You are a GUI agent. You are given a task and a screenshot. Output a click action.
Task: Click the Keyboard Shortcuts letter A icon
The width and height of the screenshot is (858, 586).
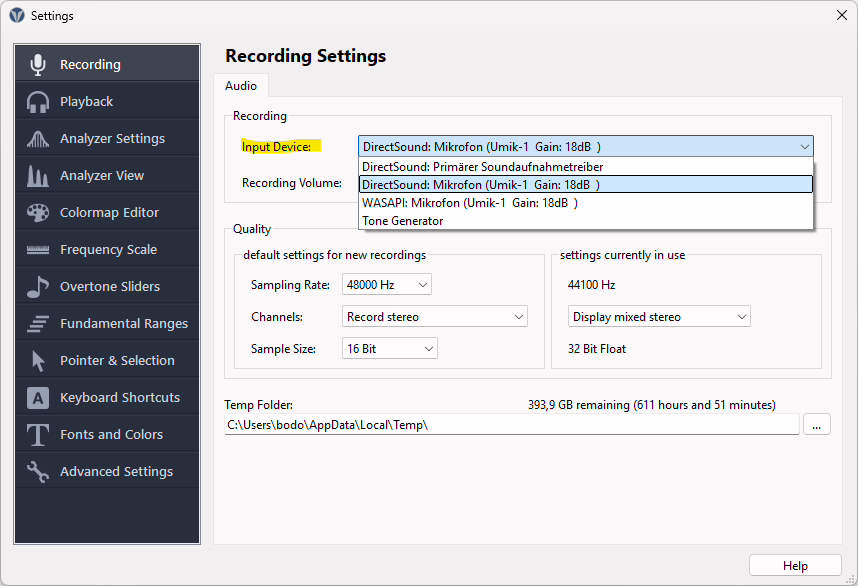37,396
